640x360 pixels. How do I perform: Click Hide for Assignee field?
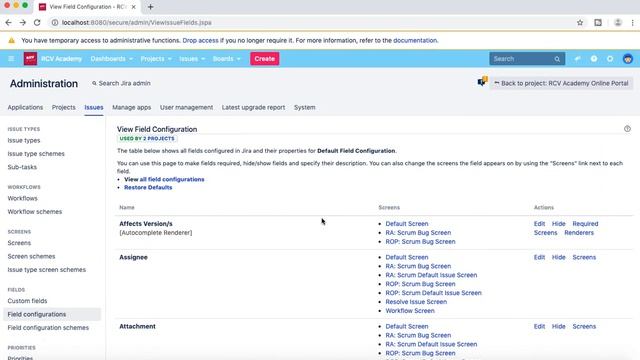pos(558,257)
